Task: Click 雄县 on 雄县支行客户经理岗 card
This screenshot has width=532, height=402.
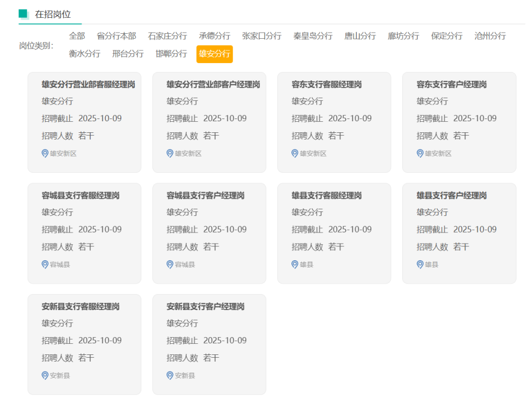Action: [432, 264]
